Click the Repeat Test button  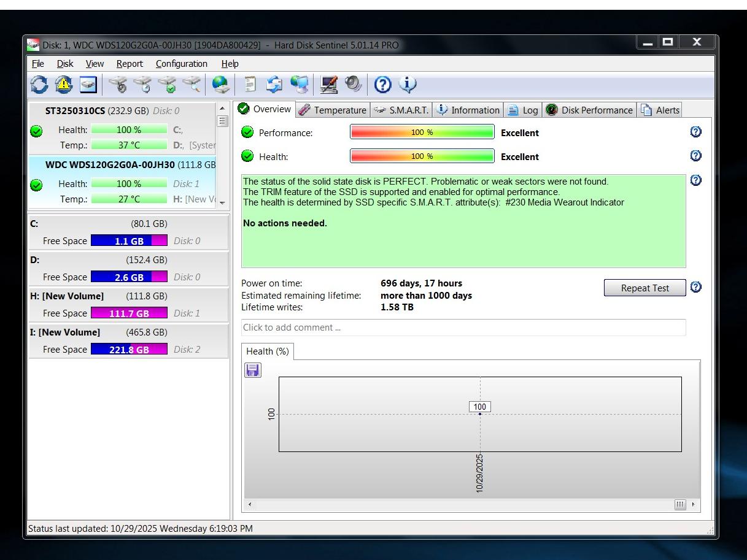click(644, 288)
